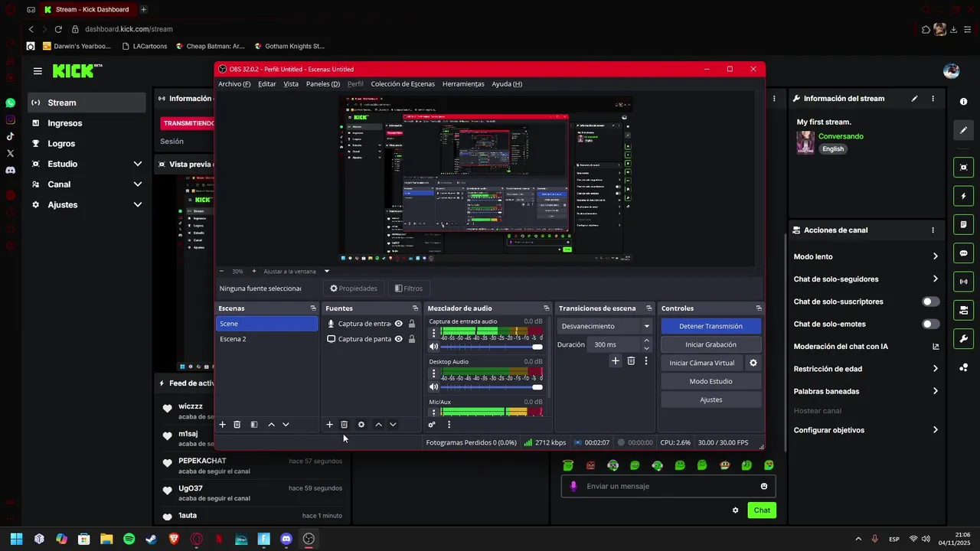Viewport: 980px width, 551px height.
Task: Click the chat bubble icon in the Kick sidebar
Action: [x=963, y=253]
